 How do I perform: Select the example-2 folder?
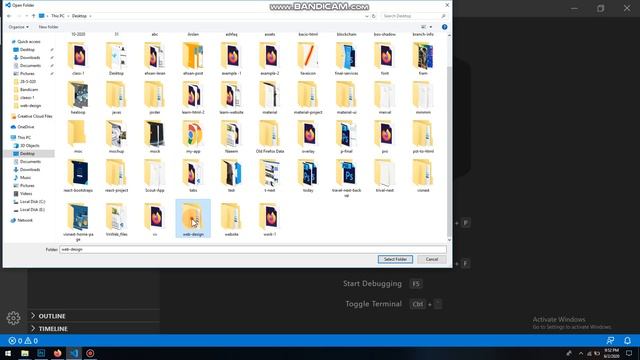[x=270, y=59]
